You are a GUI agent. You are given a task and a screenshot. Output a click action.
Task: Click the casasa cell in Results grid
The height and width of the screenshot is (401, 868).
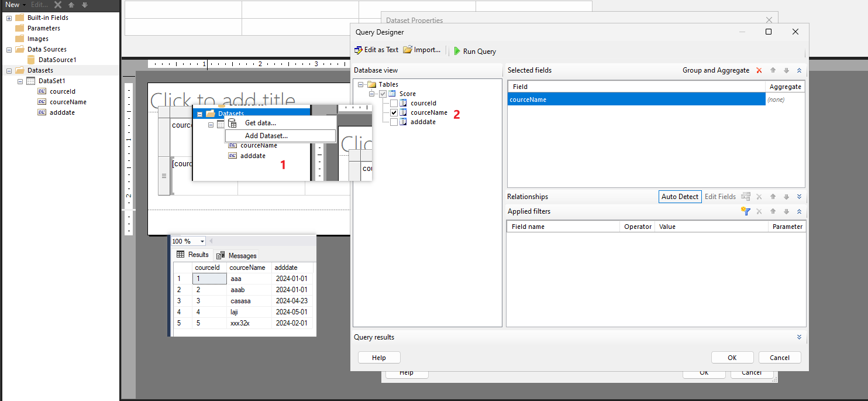(x=249, y=301)
